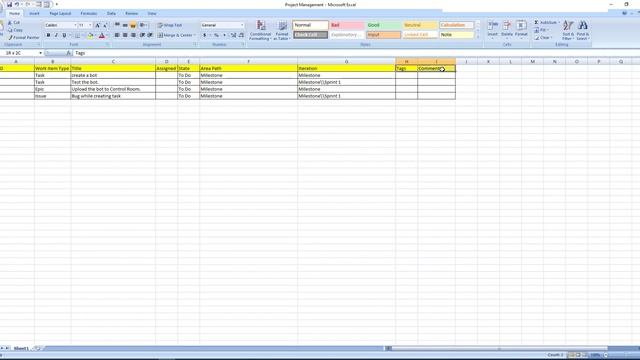Open Sort & Filter menu
This screenshot has height=360, width=640.
pos(568,31)
